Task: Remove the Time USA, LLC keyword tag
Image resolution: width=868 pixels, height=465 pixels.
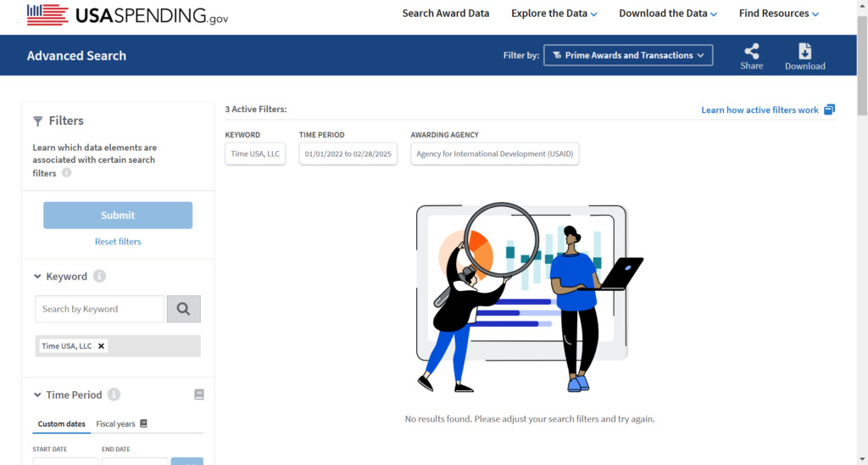Action: 102,346
